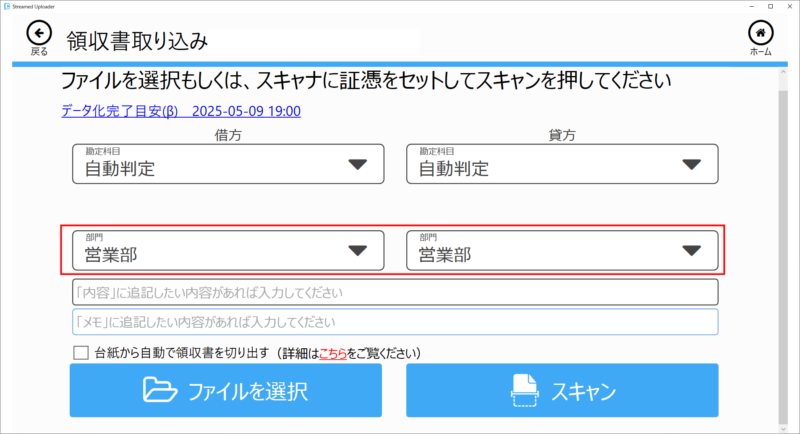Screen dimensions: 800x434
Task: Click the 借方 column heading
Action: click(x=228, y=135)
